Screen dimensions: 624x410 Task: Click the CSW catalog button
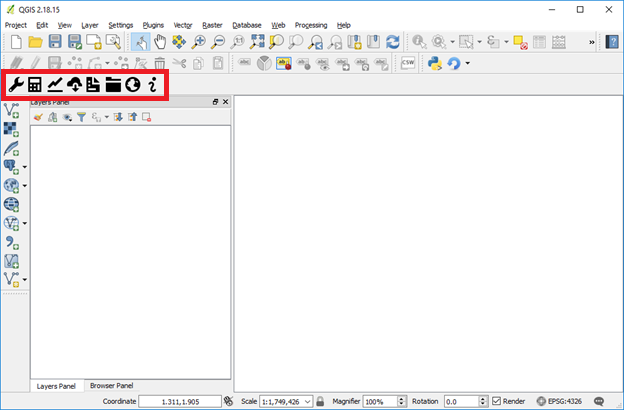[x=408, y=63]
